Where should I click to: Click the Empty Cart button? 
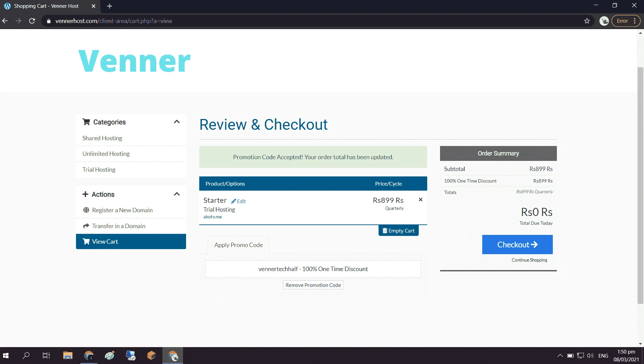tap(398, 230)
